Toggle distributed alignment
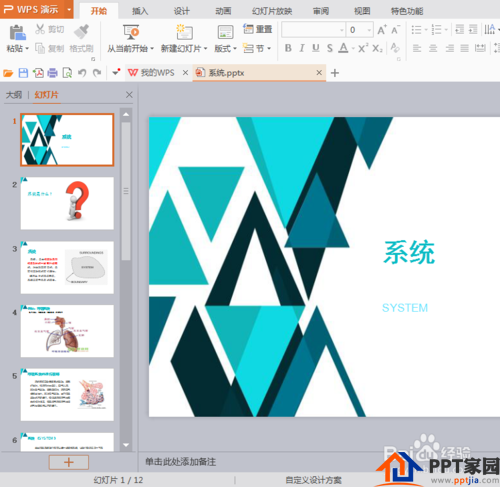Viewport: 500px width, 487px height. 480,48
